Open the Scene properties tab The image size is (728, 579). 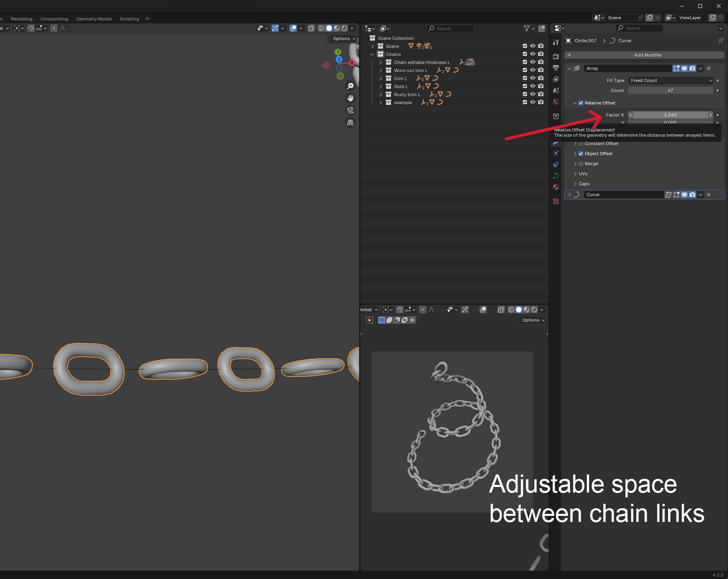point(556,90)
